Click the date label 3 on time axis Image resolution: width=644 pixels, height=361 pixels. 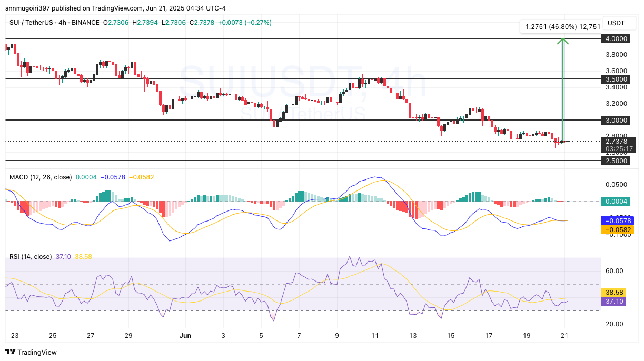point(223,335)
